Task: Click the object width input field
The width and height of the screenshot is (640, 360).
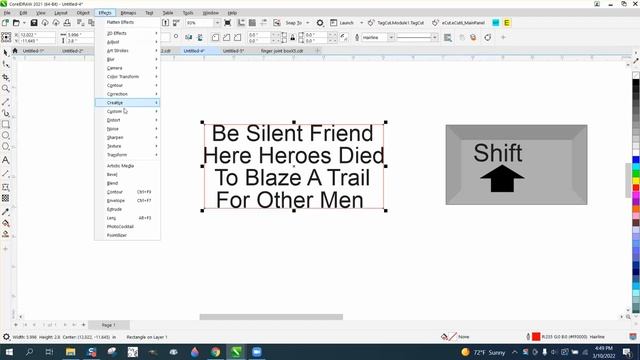Action: 79,35
